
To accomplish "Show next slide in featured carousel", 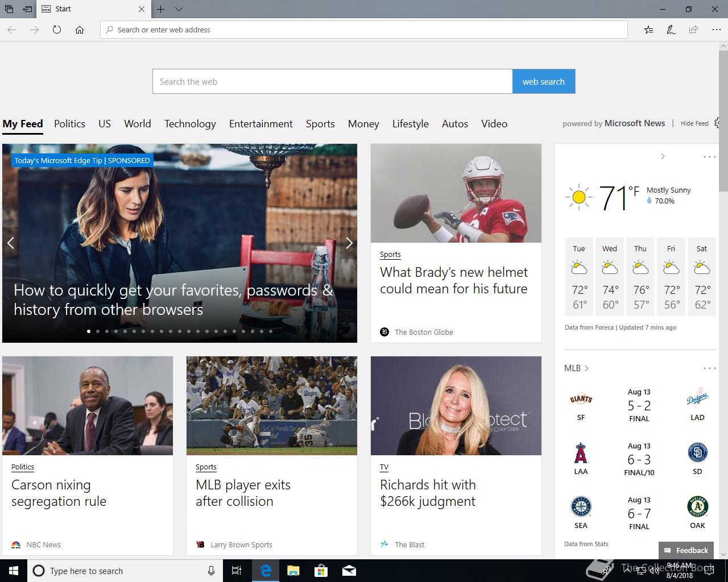I will (349, 243).
